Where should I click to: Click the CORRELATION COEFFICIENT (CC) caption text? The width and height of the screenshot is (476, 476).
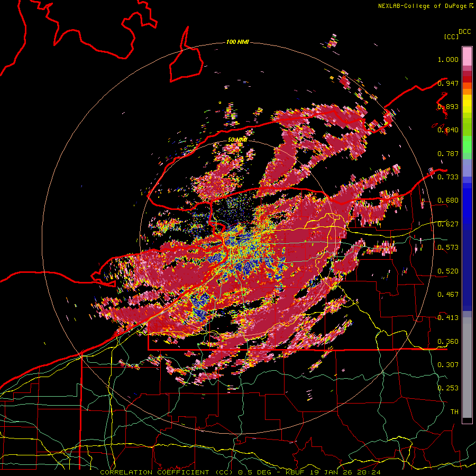pyautogui.click(x=167, y=472)
